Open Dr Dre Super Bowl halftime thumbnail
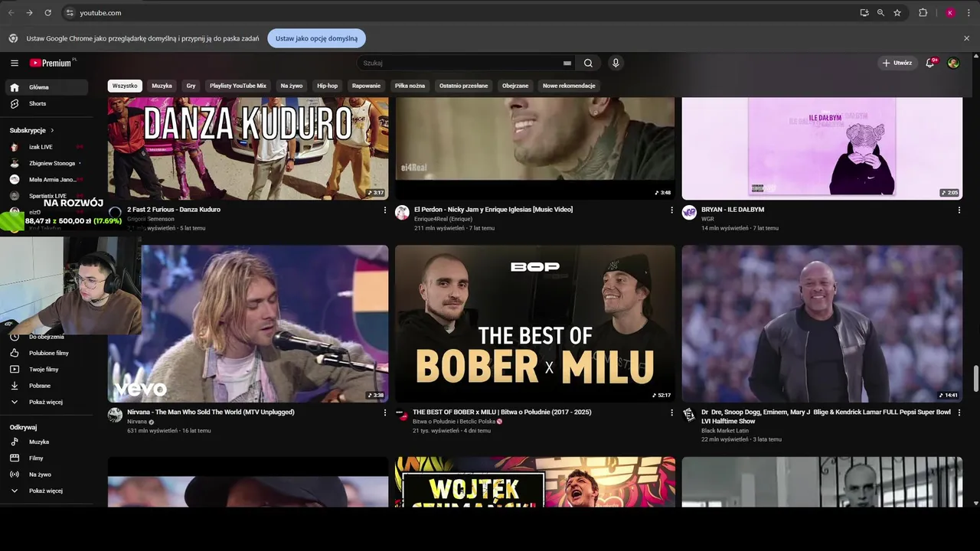Viewport: 980px width, 551px height. pyautogui.click(x=822, y=324)
